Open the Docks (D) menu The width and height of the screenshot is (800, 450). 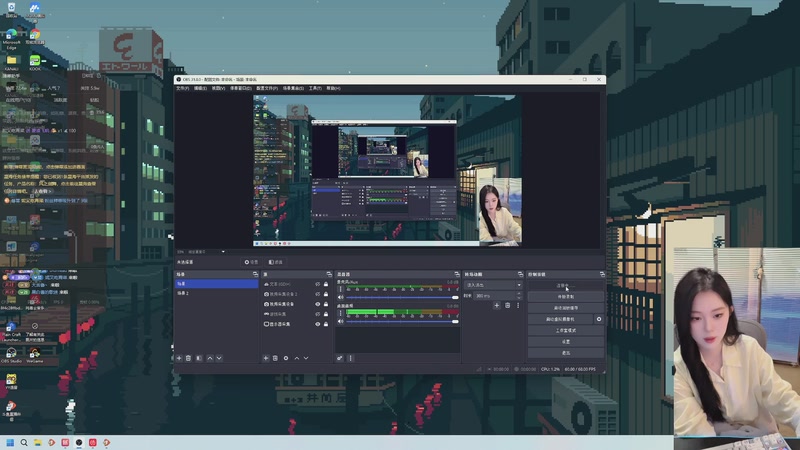pyautogui.click(x=241, y=88)
